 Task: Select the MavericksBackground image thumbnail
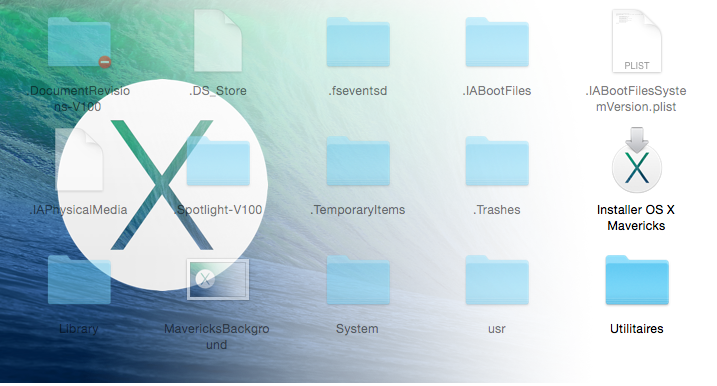click(218, 279)
